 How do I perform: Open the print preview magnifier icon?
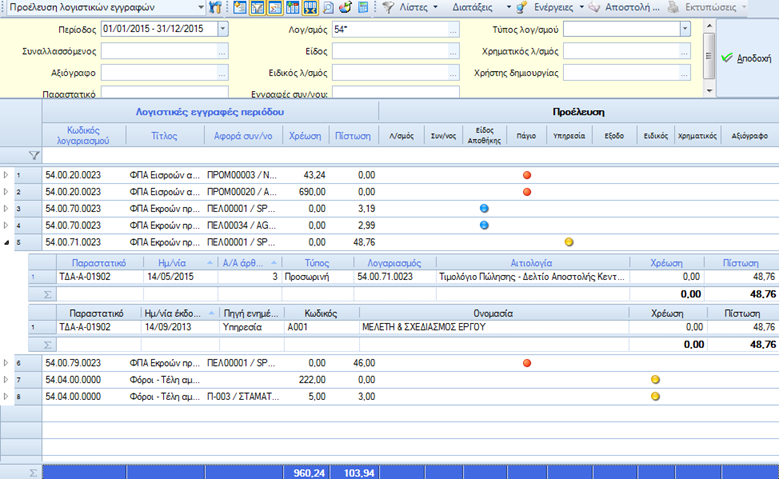(328, 7)
